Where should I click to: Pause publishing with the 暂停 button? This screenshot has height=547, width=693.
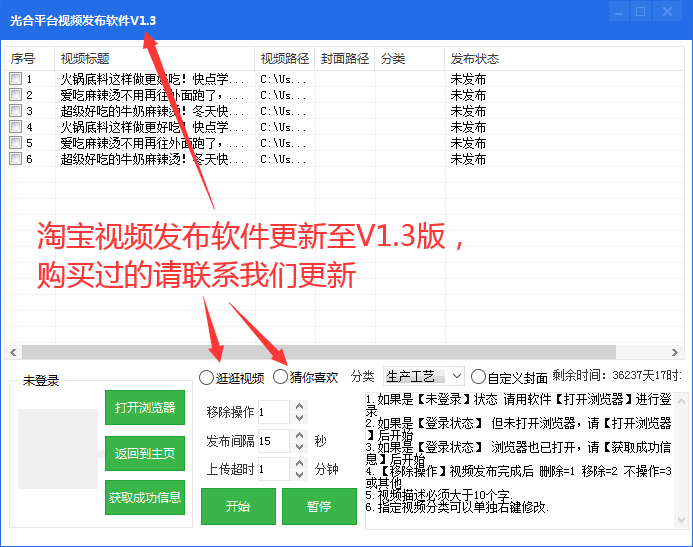[x=319, y=506]
